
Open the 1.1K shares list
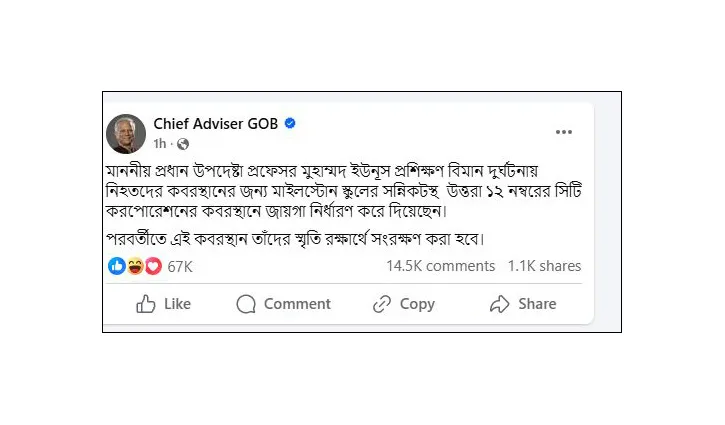pos(544,266)
